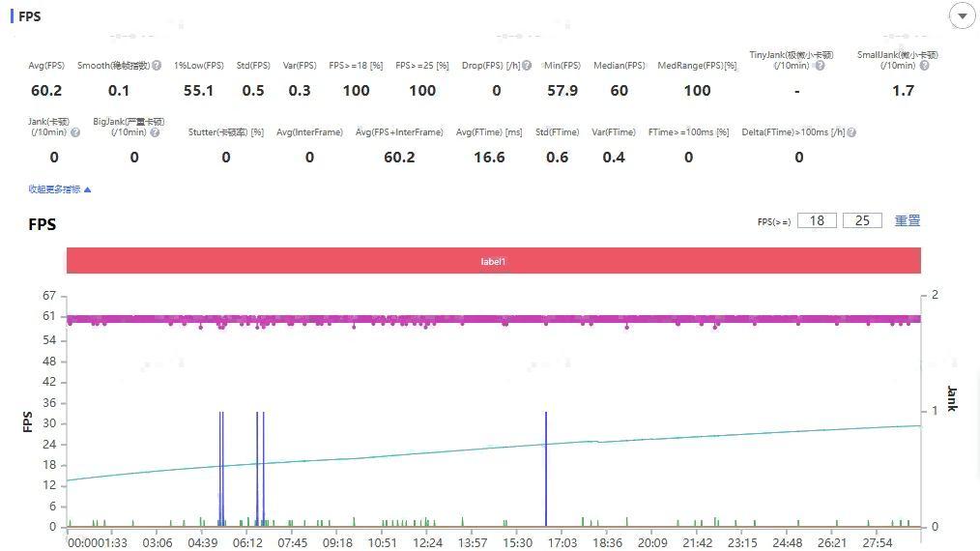Image resolution: width=980 pixels, height=551 pixels.
Task: Select the red label1 bar
Action: pos(493,261)
